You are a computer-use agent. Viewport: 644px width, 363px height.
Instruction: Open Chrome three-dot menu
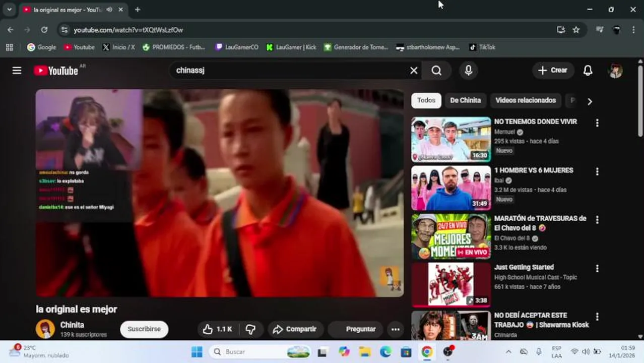click(633, 30)
